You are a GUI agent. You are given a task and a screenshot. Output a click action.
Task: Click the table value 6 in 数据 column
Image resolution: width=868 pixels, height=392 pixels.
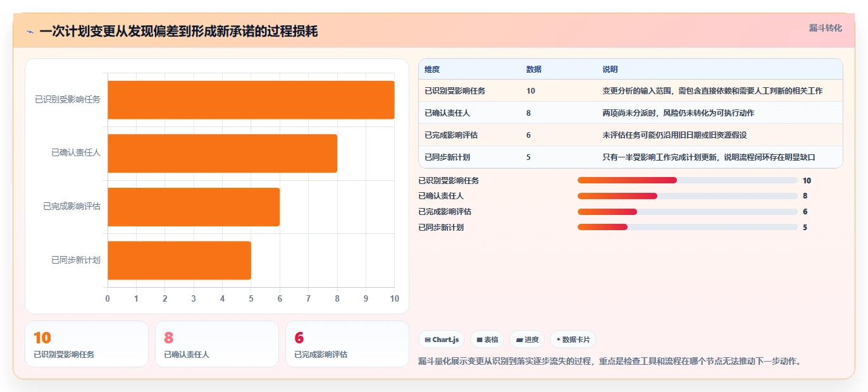click(529, 135)
